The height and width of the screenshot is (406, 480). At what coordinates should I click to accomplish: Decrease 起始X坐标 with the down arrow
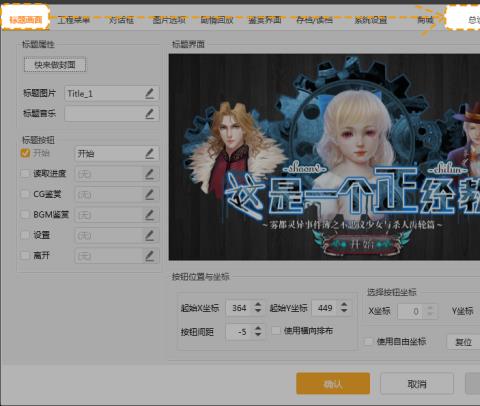pyautogui.click(x=258, y=310)
